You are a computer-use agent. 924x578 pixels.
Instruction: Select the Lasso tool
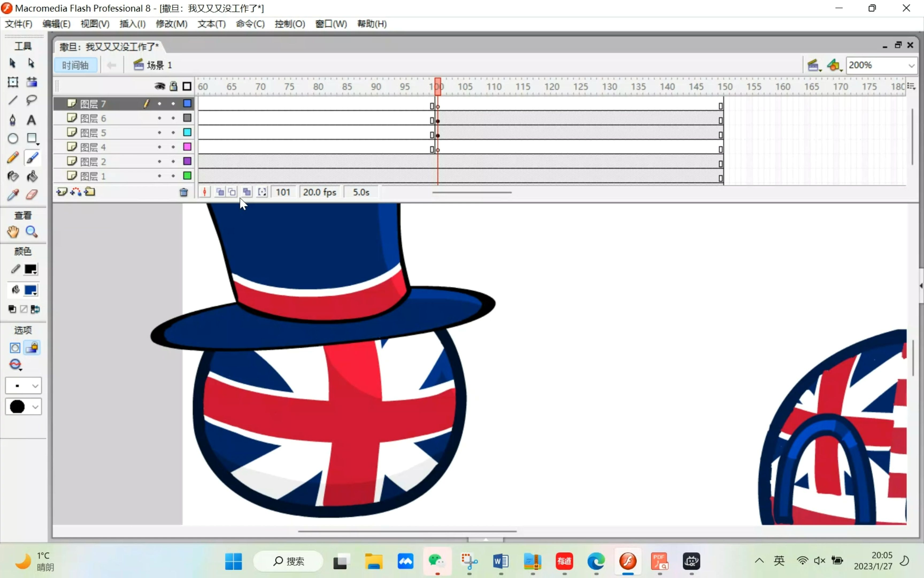[32, 101]
